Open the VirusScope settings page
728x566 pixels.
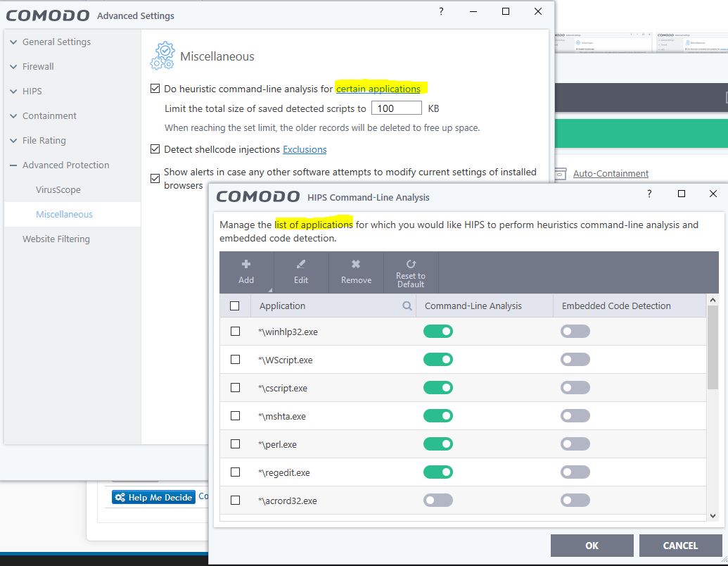click(x=58, y=189)
